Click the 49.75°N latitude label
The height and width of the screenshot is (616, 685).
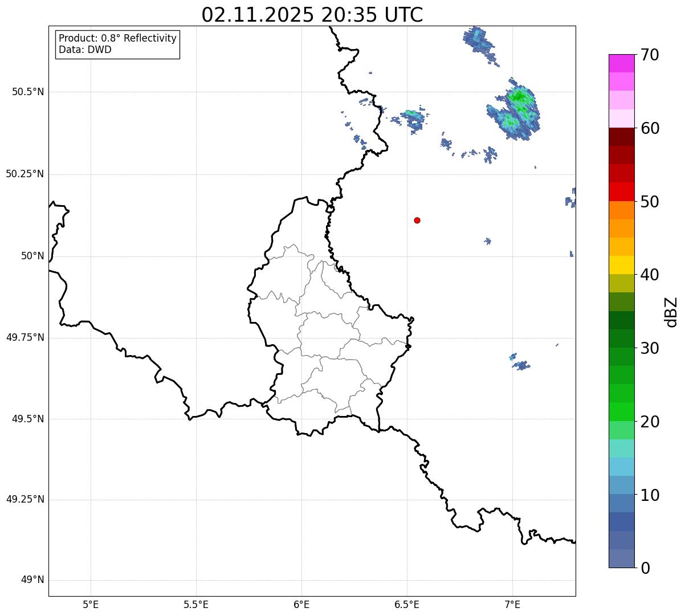25,337
